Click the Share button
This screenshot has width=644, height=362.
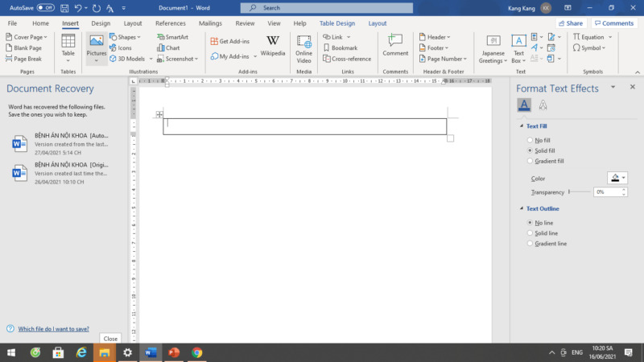coord(571,23)
